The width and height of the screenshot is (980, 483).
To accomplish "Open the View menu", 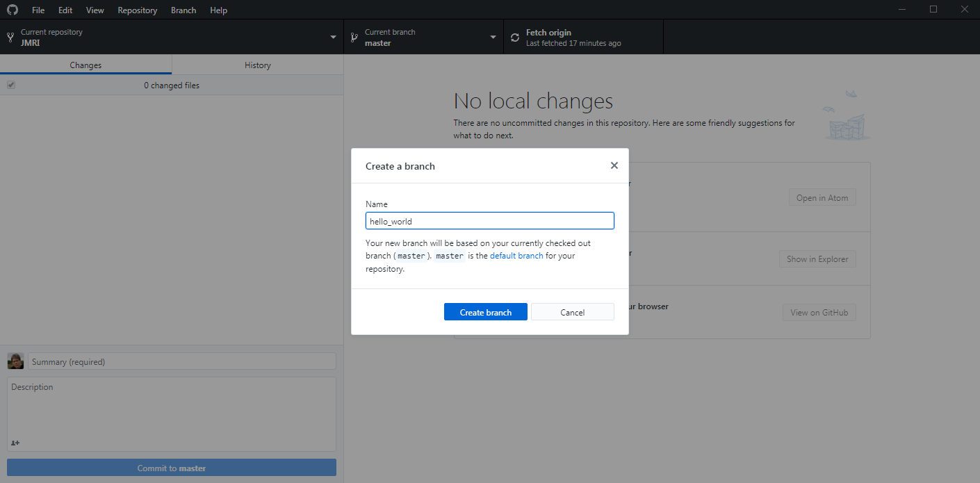I will 95,10.
